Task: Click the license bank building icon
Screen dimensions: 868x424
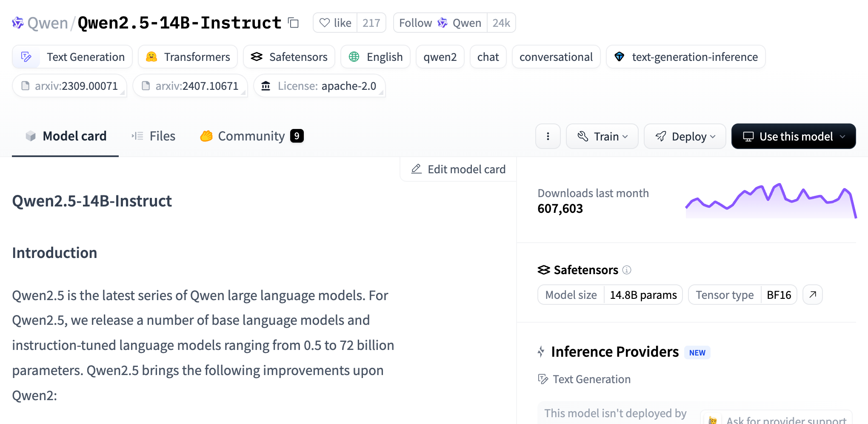Action: click(266, 86)
